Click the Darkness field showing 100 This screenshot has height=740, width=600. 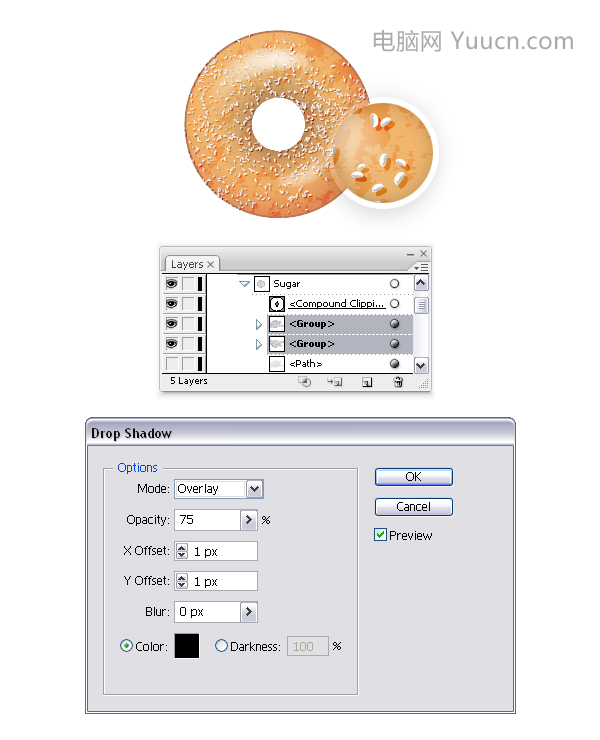308,646
